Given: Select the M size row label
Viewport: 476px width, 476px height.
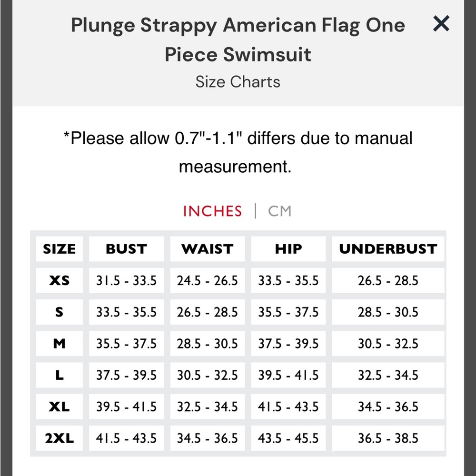Looking at the screenshot, I should click(59, 344).
